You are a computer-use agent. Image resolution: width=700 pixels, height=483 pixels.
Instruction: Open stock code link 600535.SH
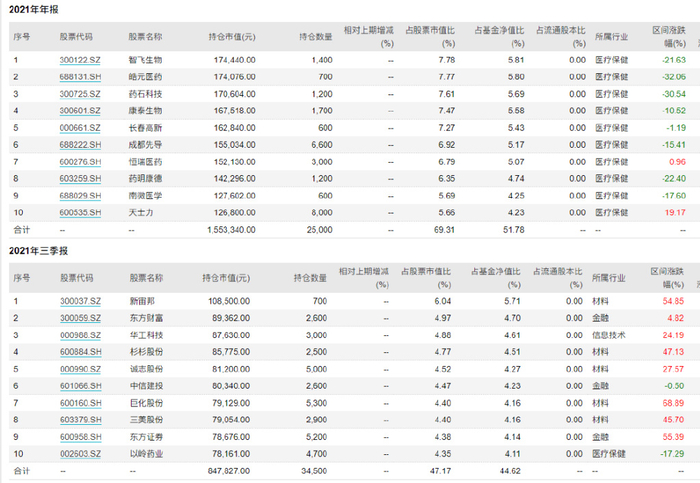(80, 212)
